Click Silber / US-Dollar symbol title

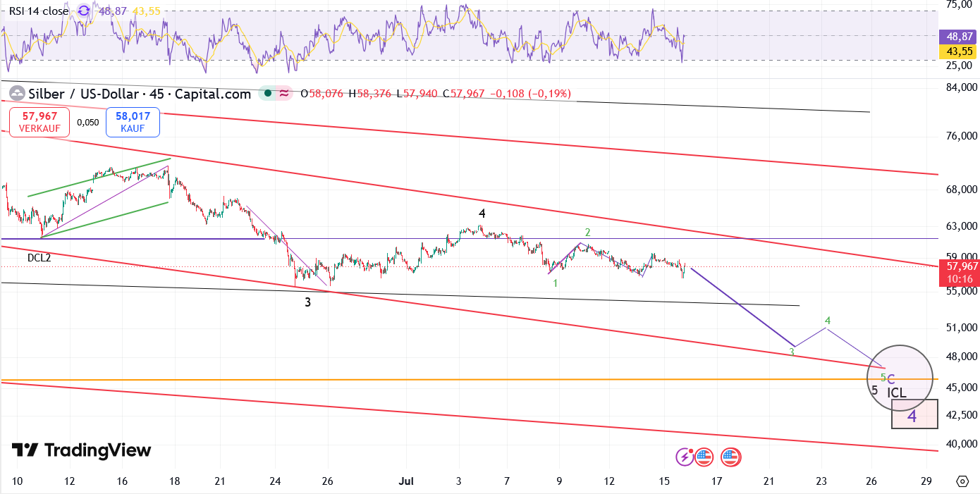(140, 94)
